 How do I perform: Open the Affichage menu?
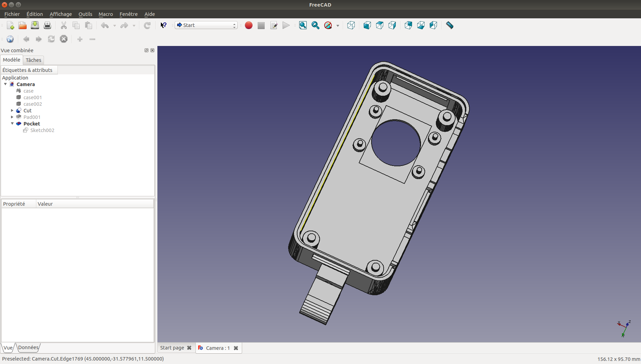tap(61, 14)
